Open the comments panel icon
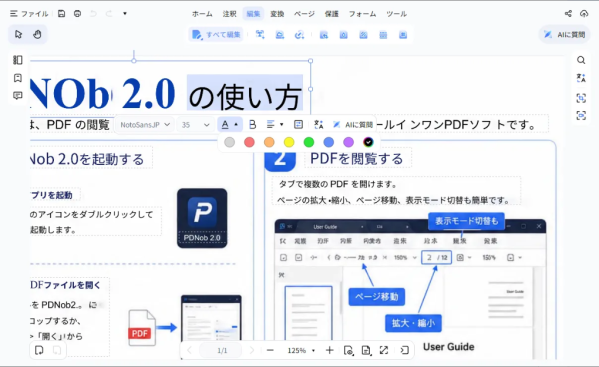599x367 pixels. coord(18,95)
